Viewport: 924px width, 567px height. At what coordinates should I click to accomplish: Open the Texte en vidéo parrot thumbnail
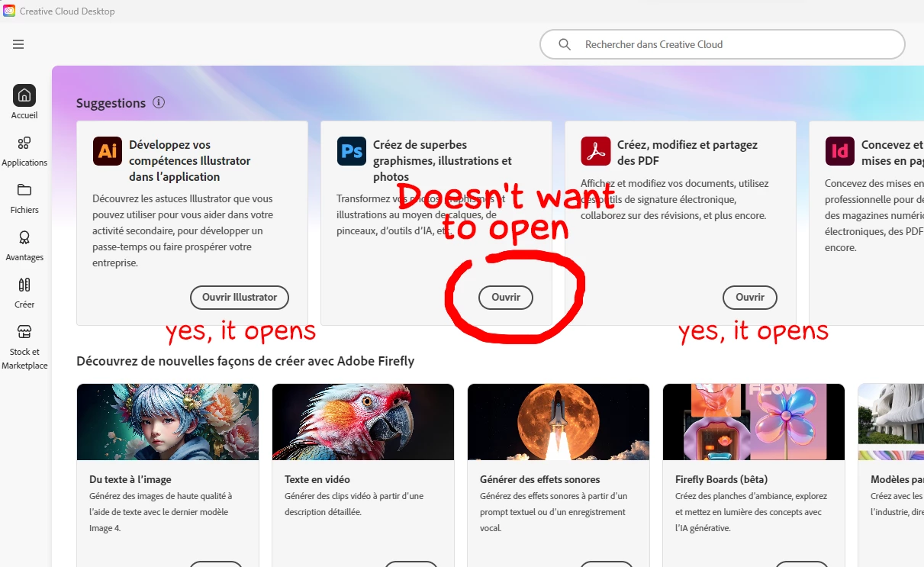(x=363, y=422)
